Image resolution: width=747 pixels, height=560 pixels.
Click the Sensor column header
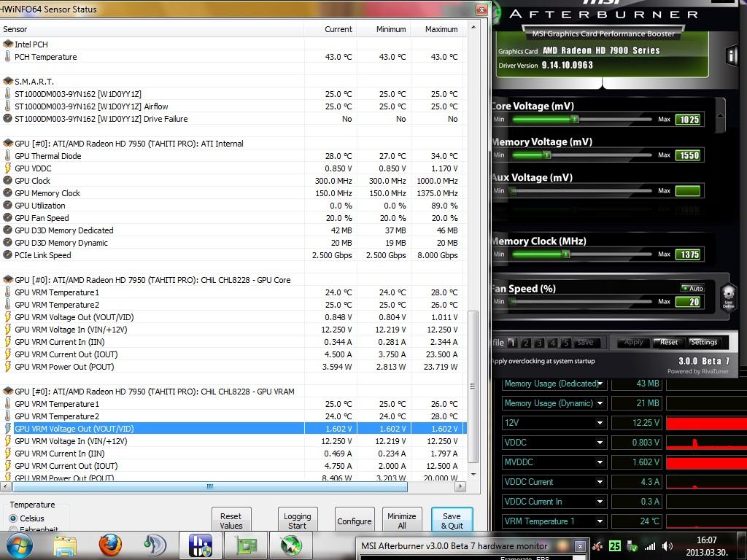pyautogui.click(x=152, y=29)
